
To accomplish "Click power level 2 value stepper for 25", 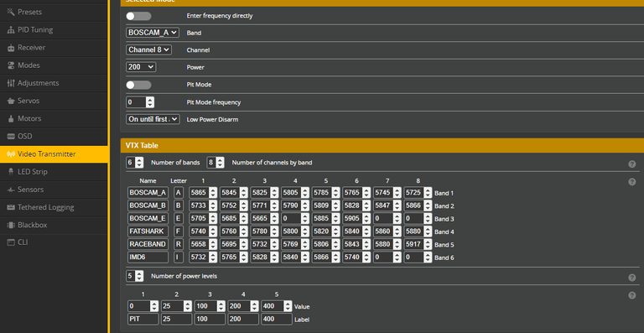I will pyautogui.click(x=188, y=306).
